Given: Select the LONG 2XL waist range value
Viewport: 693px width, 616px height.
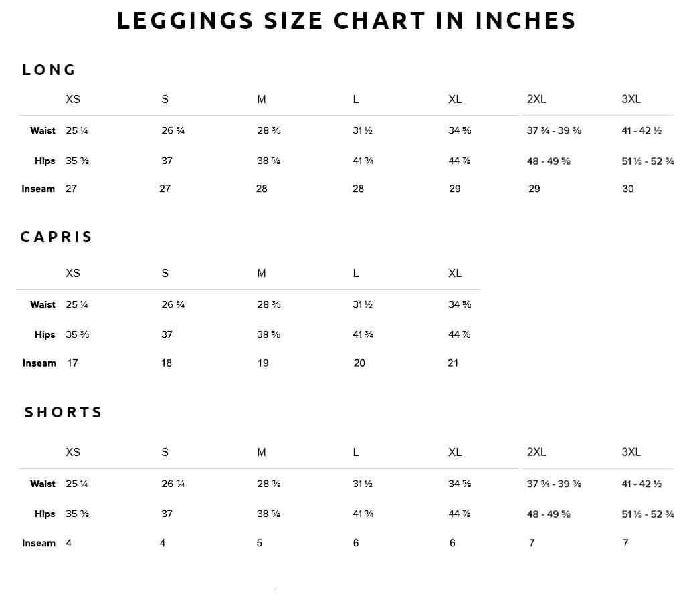Looking at the screenshot, I should point(553,130).
